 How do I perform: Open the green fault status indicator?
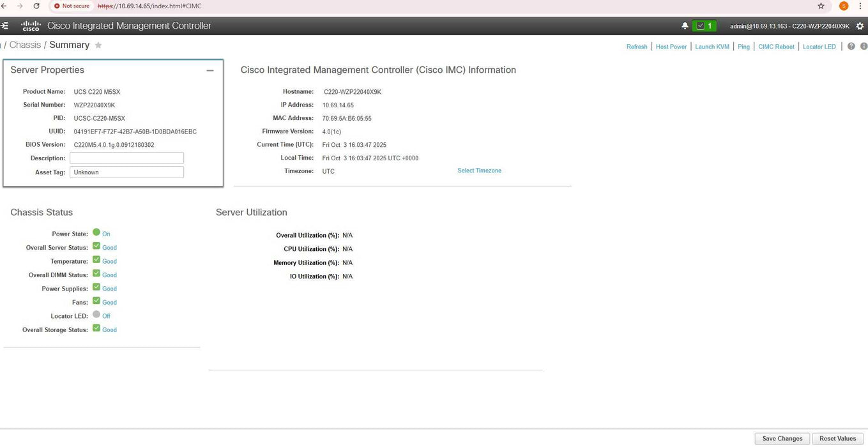click(x=704, y=26)
